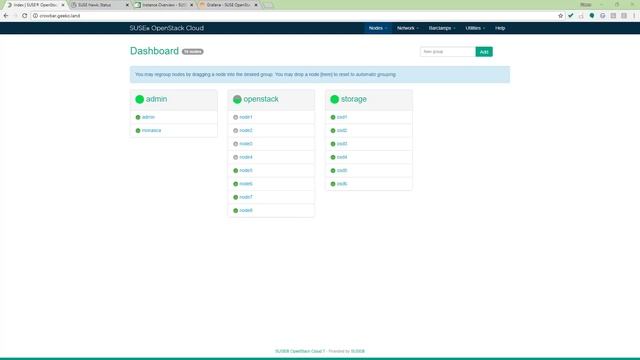
Task: Click the admin group status circle
Action: [x=140, y=99]
